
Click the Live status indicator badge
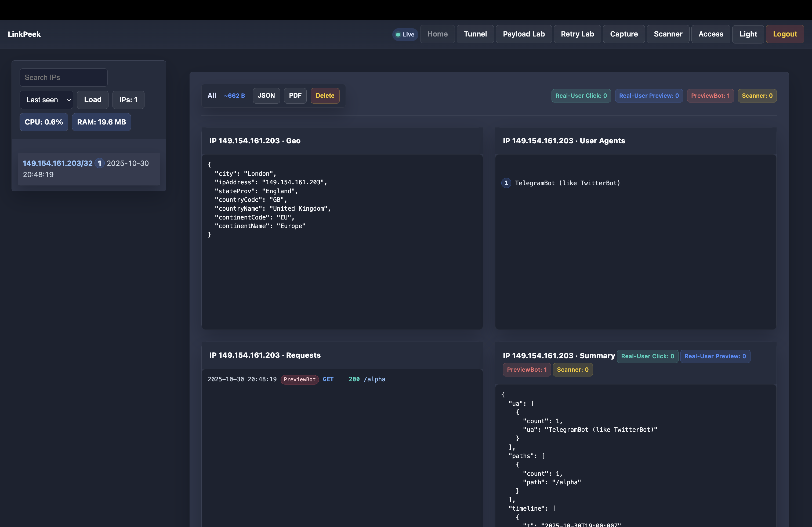pyautogui.click(x=405, y=34)
